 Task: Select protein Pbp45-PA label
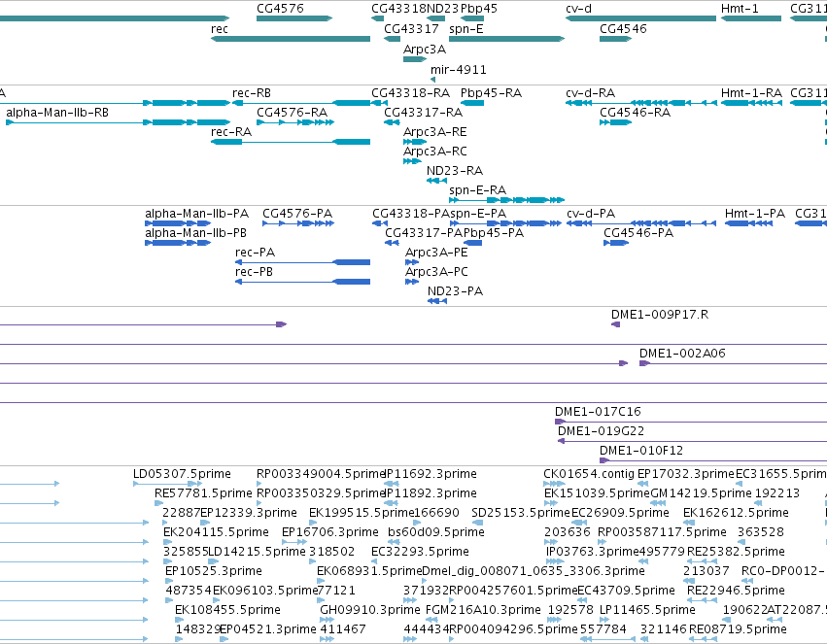493,233
